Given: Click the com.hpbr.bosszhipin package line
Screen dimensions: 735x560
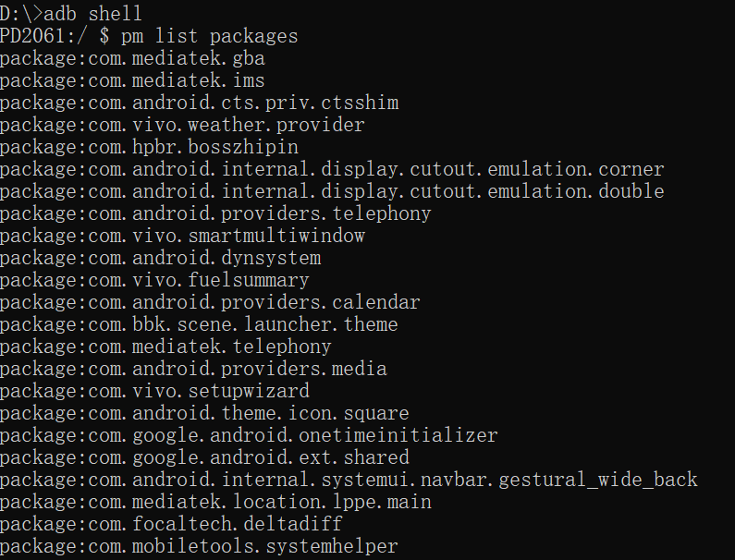Looking at the screenshot, I should (149, 147).
